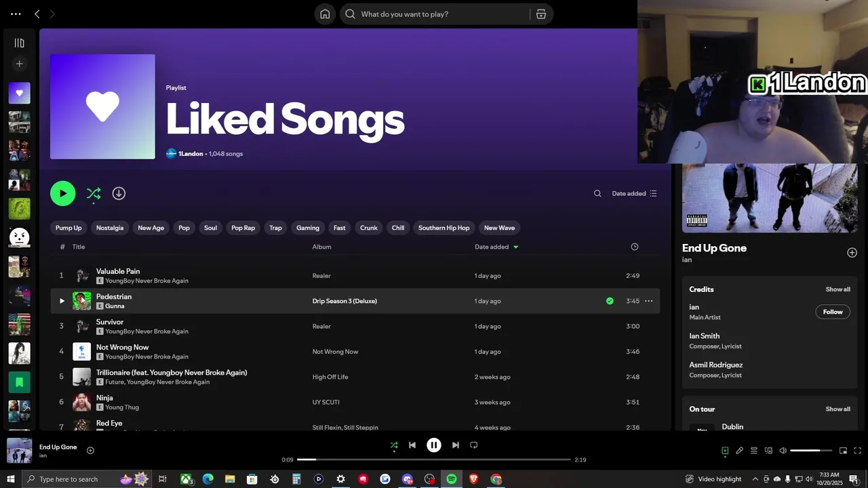The image size is (868, 488).
Task: Open the Not Wrong Now album link
Action: [335, 352]
